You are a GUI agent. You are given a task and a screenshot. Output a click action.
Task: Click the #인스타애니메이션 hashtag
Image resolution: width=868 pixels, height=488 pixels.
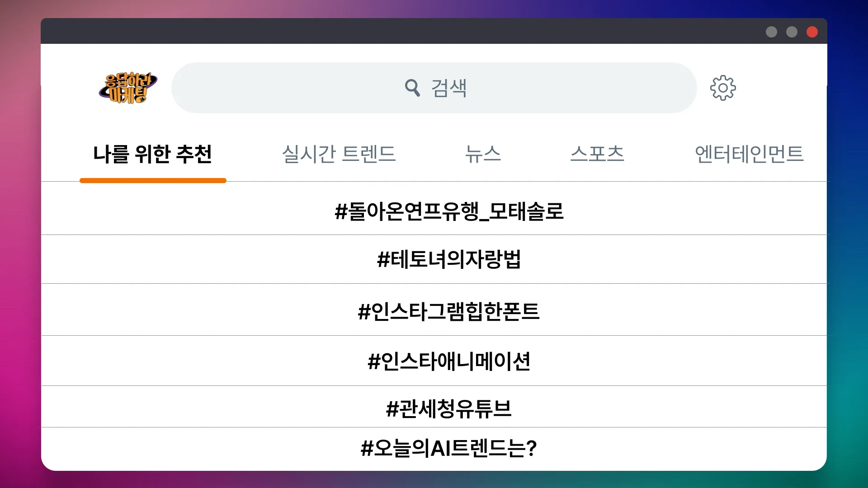click(450, 361)
